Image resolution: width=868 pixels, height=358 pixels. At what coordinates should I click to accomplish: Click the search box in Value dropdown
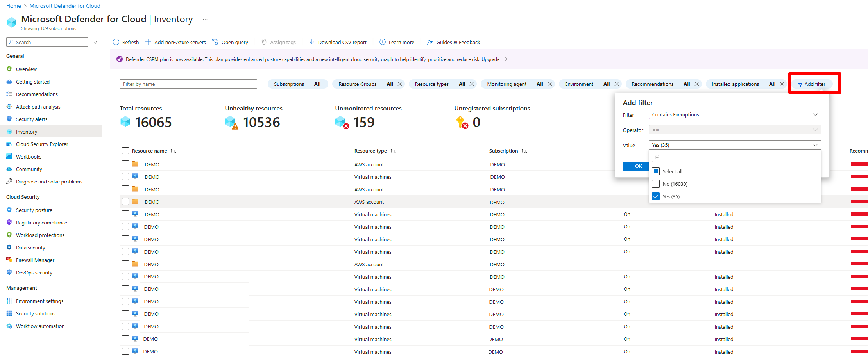pyautogui.click(x=735, y=157)
